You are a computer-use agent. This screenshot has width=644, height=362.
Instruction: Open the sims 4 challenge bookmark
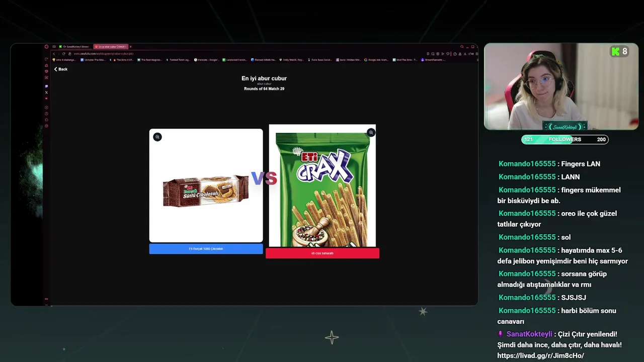click(64, 60)
